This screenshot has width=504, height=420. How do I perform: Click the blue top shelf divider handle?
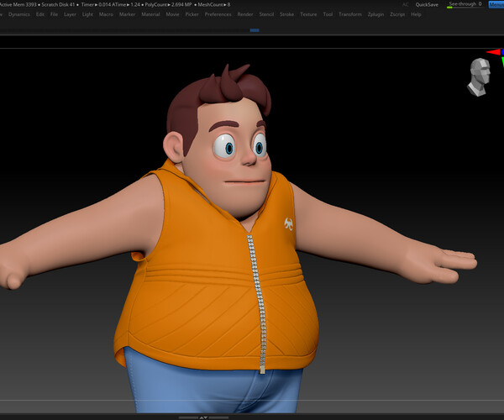click(x=255, y=30)
